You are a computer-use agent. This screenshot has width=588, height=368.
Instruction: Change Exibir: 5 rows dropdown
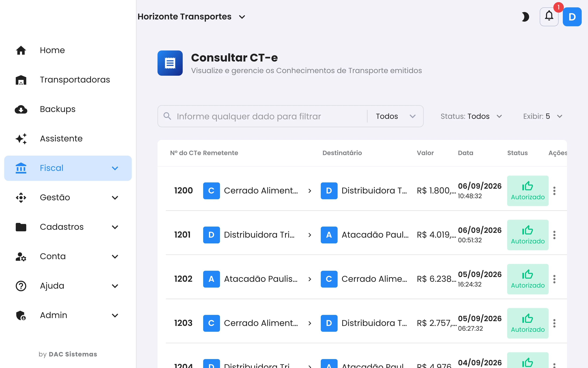point(543,116)
